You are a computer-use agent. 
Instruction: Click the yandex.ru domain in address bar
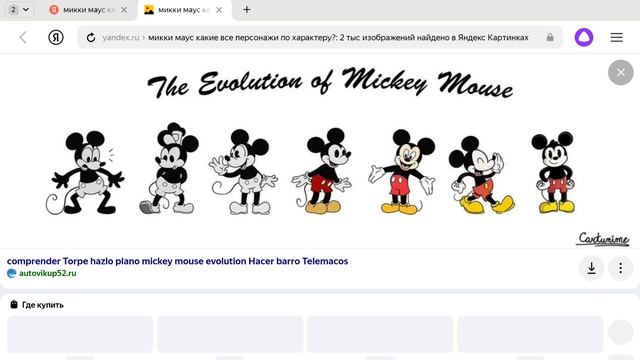pos(121,38)
